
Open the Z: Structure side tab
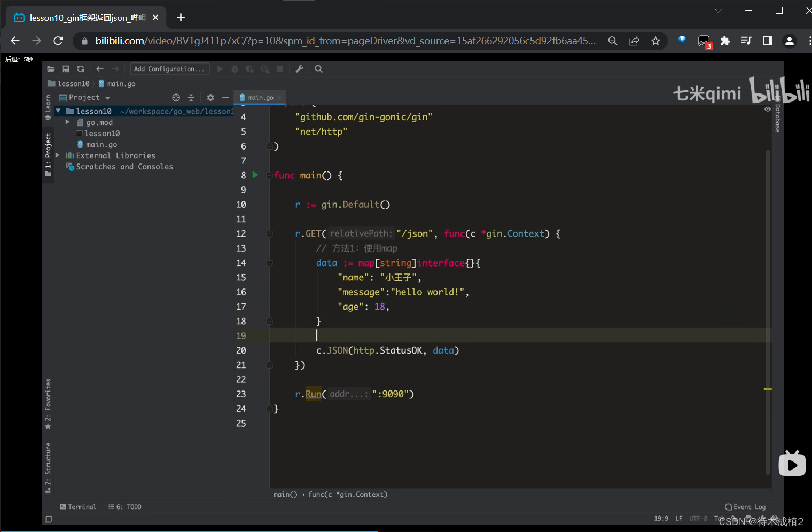(x=48, y=468)
